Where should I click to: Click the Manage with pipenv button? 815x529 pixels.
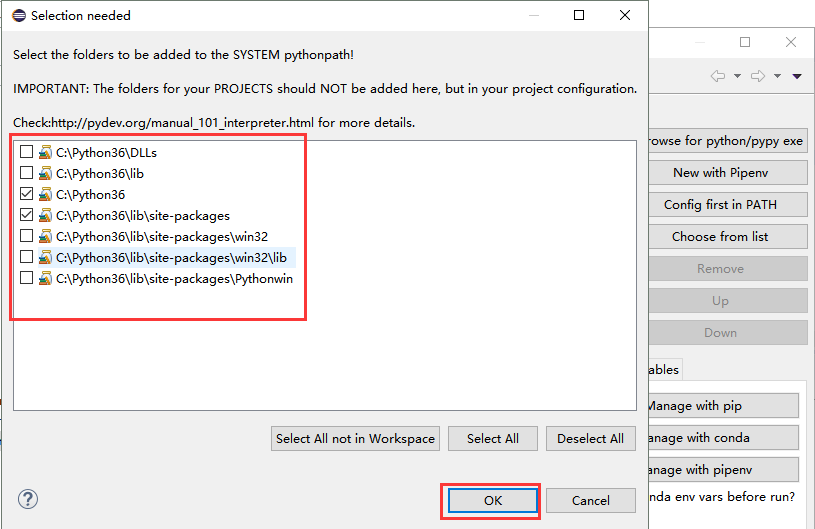point(724,470)
